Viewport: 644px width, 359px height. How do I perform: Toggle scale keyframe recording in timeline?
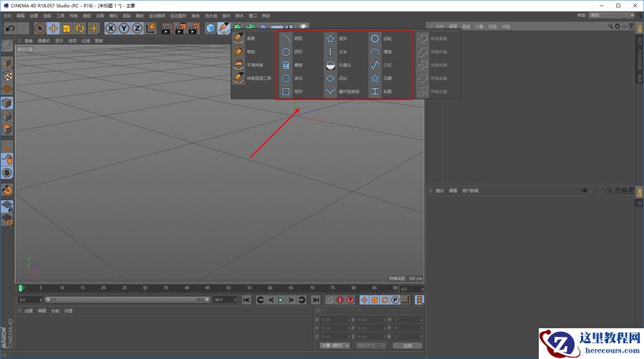374,300
